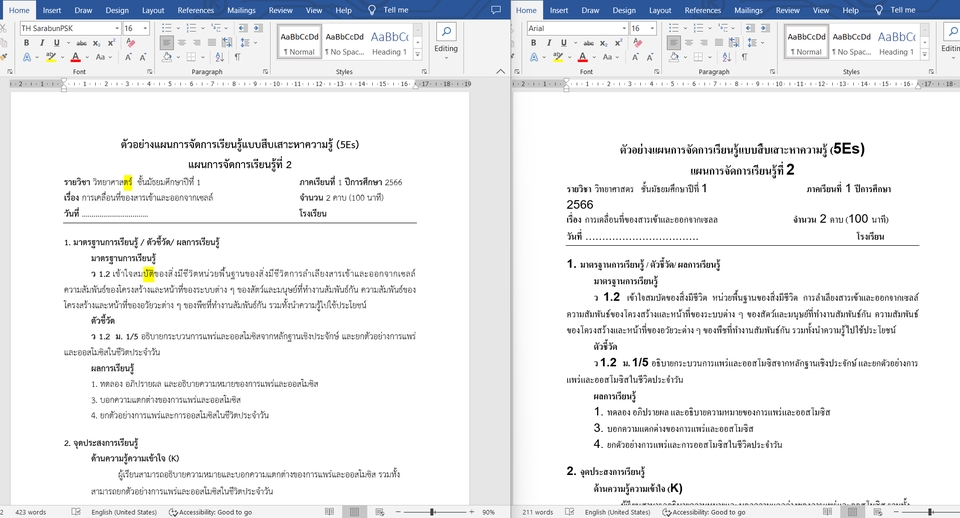Open Design tab in the left window
The height and width of the screenshot is (518, 960).
(117, 10)
